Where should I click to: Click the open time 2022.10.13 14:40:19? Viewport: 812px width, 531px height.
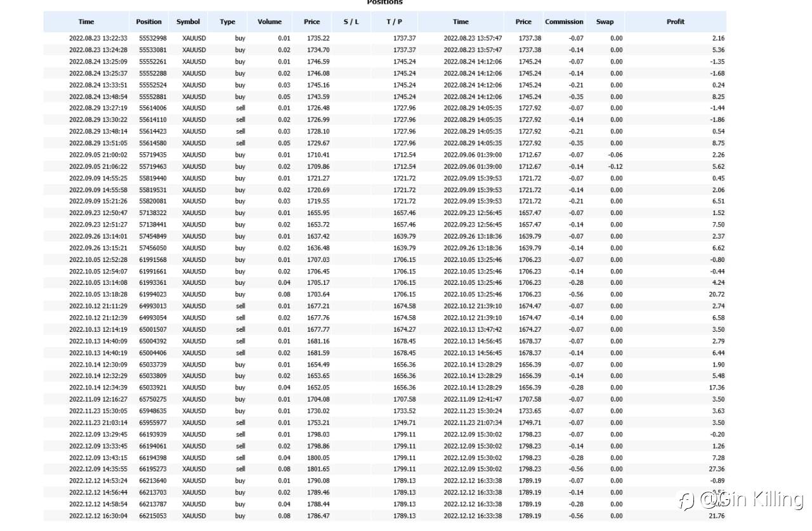98,352
